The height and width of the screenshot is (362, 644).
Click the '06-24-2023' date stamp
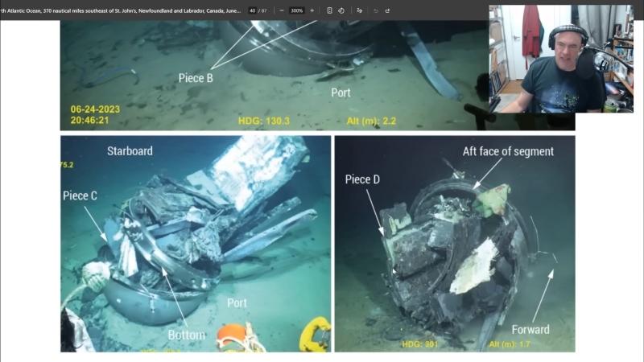95,109
